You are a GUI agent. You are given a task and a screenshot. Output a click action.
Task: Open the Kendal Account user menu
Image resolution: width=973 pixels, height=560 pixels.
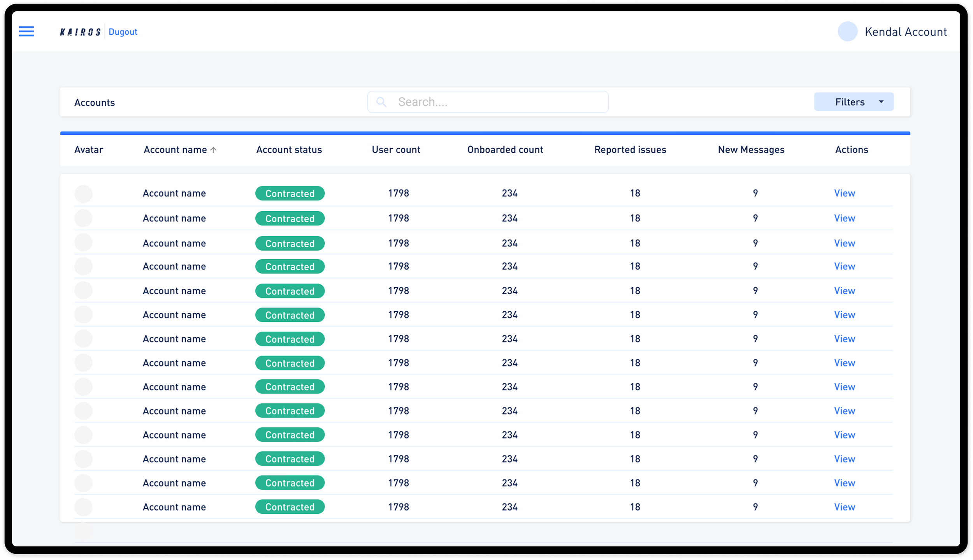[905, 32]
